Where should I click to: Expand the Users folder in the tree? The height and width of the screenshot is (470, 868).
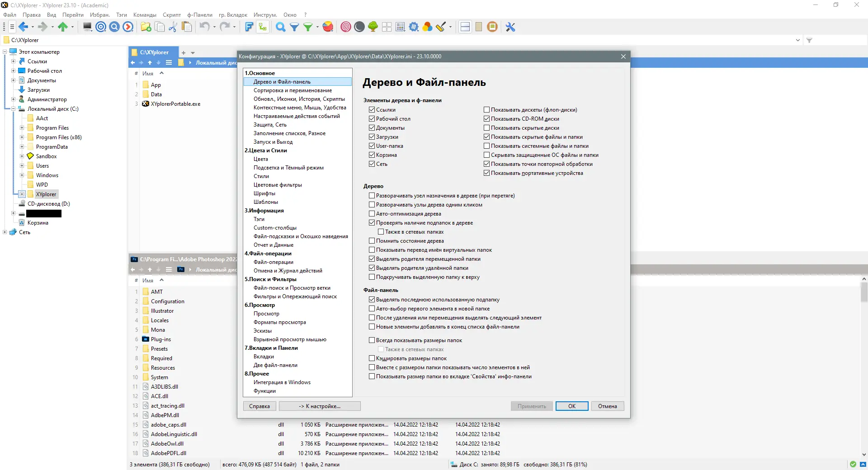[22, 166]
